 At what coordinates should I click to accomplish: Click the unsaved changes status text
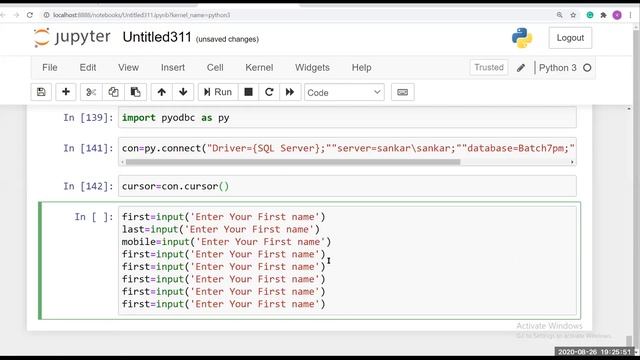[227, 39]
